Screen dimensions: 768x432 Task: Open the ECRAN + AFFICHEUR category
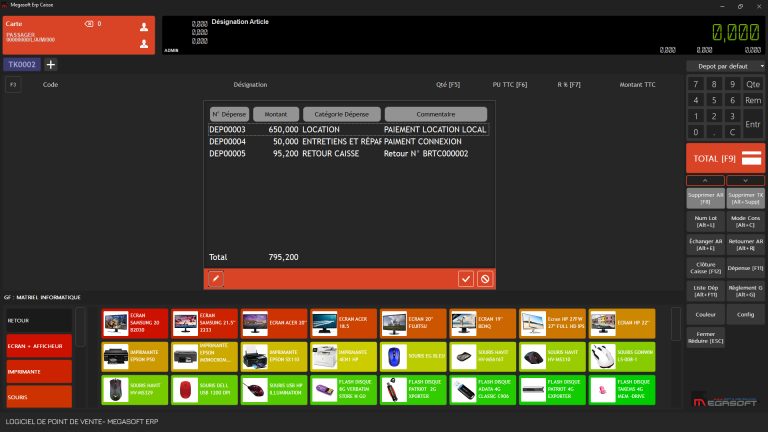point(39,346)
